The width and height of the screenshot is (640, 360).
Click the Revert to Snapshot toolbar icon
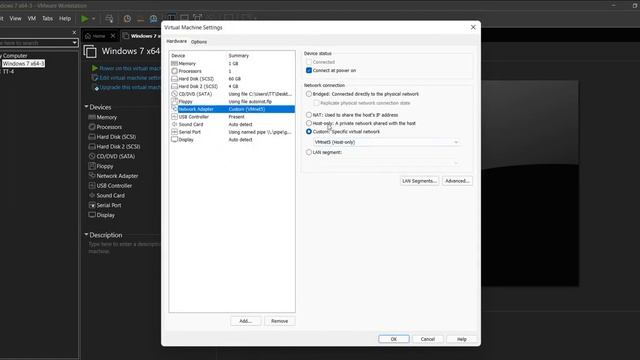point(140,19)
